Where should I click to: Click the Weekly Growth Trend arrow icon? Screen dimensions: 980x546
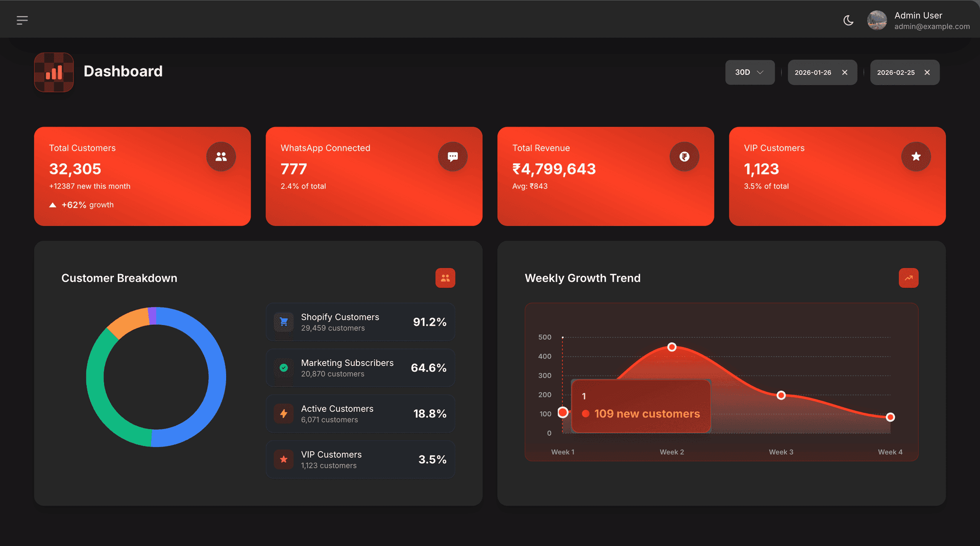click(x=909, y=278)
